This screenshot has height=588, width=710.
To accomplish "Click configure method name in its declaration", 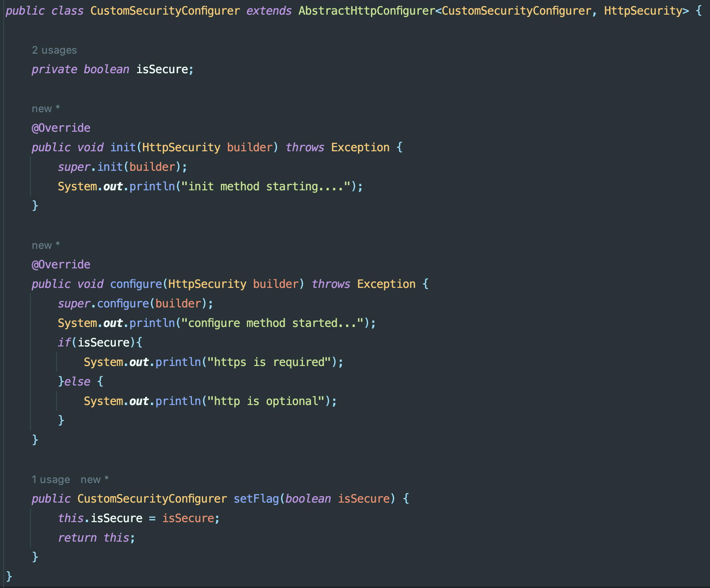I will 136,284.
